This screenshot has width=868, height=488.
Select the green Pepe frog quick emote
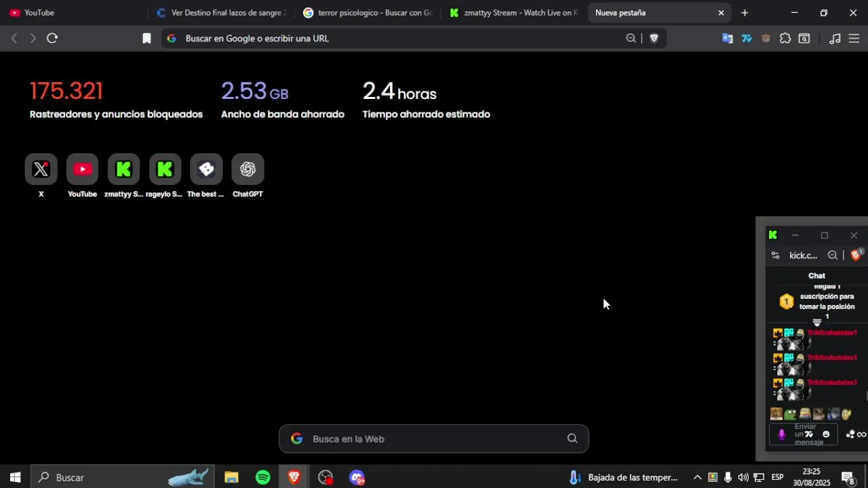point(791,413)
